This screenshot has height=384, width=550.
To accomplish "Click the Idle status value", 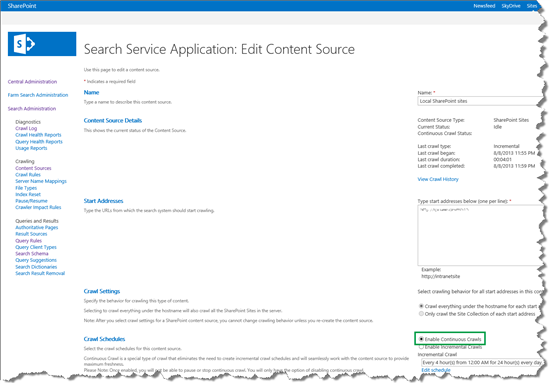I will tap(498, 127).
